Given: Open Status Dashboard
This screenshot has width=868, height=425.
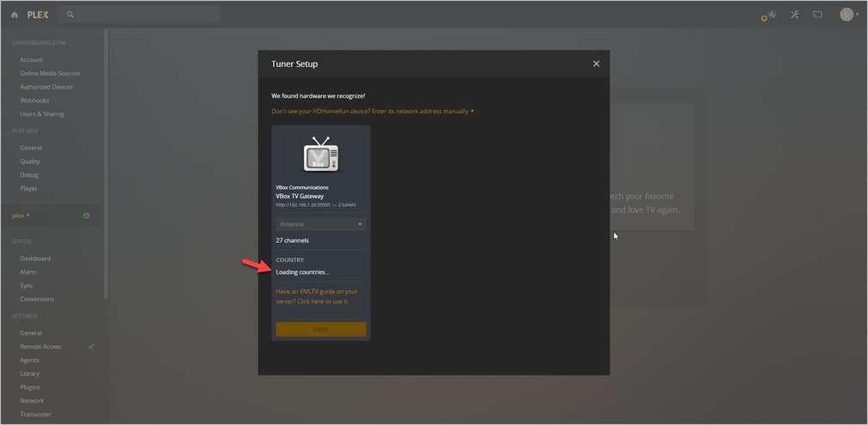Looking at the screenshot, I should click(35, 258).
